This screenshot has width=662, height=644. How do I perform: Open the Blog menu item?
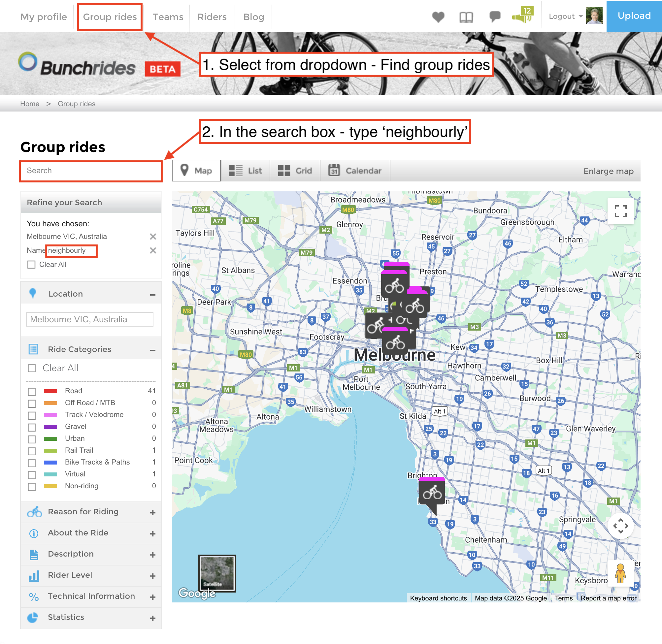click(x=254, y=17)
